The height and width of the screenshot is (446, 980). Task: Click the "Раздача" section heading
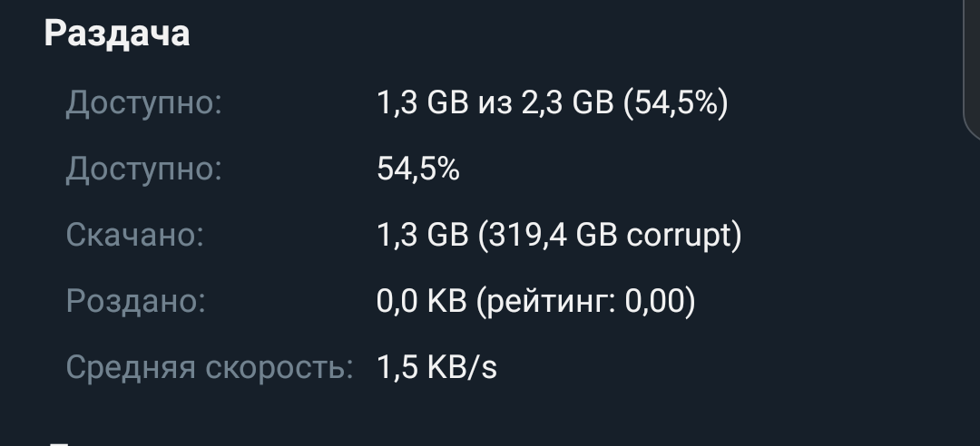point(117,34)
